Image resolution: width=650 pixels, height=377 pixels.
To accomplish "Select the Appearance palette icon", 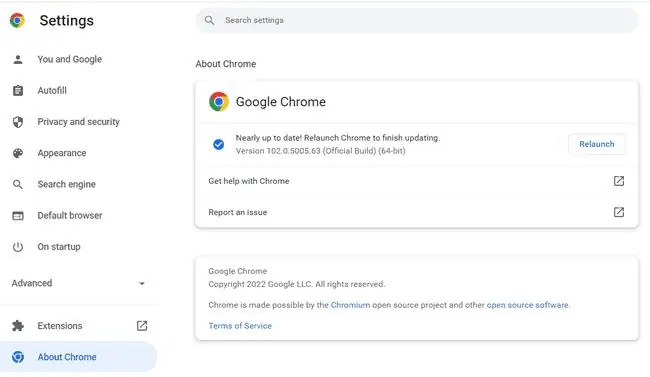I will pyautogui.click(x=18, y=153).
